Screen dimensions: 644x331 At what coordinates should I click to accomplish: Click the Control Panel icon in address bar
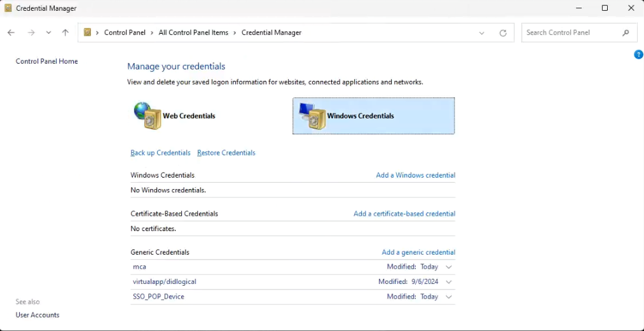(x=87, y=32)
